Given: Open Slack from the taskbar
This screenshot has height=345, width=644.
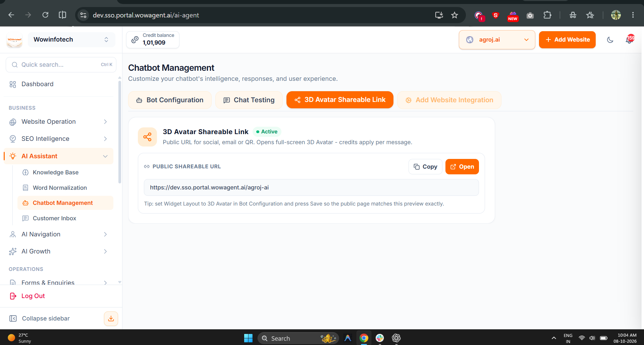Looking at the screenshot, I should click(380, 338).
